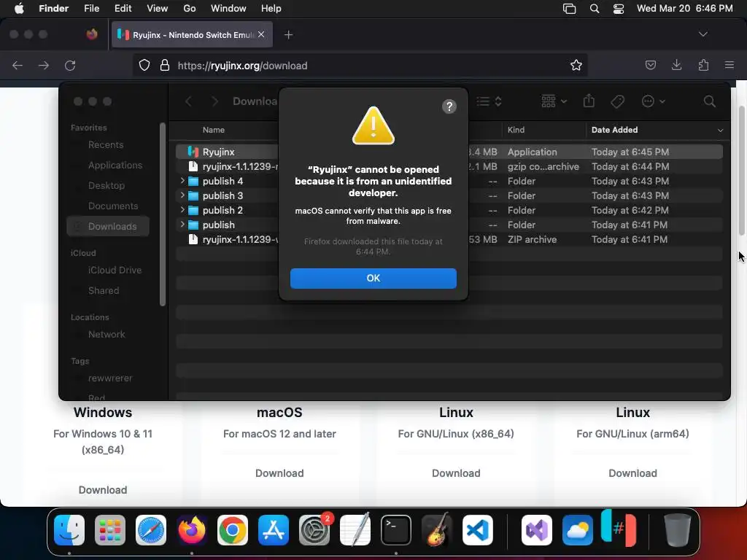Viewport: 747px width, 560px height.
Task: Click Finder window back chevron
Action: point(189,101)
